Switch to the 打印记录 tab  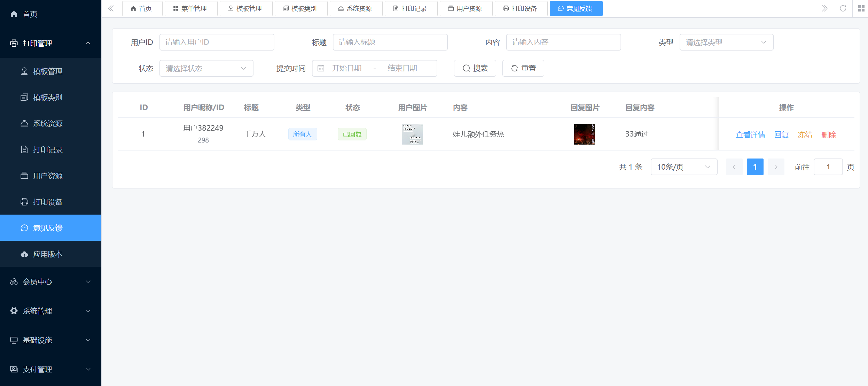coord(411,8)
